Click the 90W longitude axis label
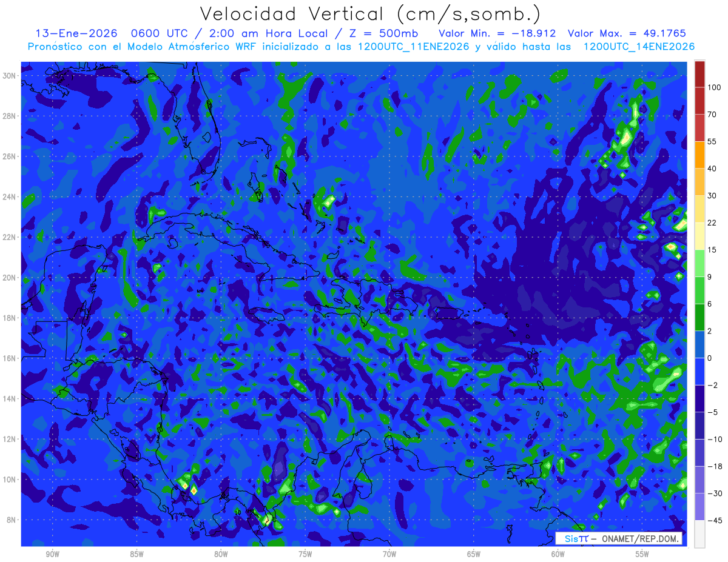This screenshot has width=728, height=562. (52, 555)
